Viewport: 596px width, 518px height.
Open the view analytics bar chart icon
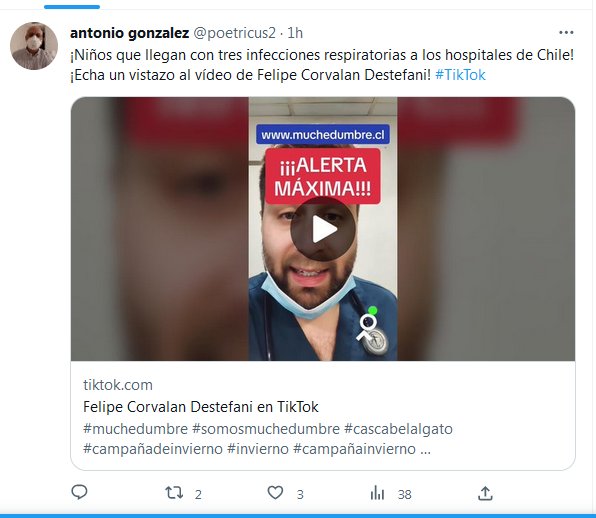(377, 493)
